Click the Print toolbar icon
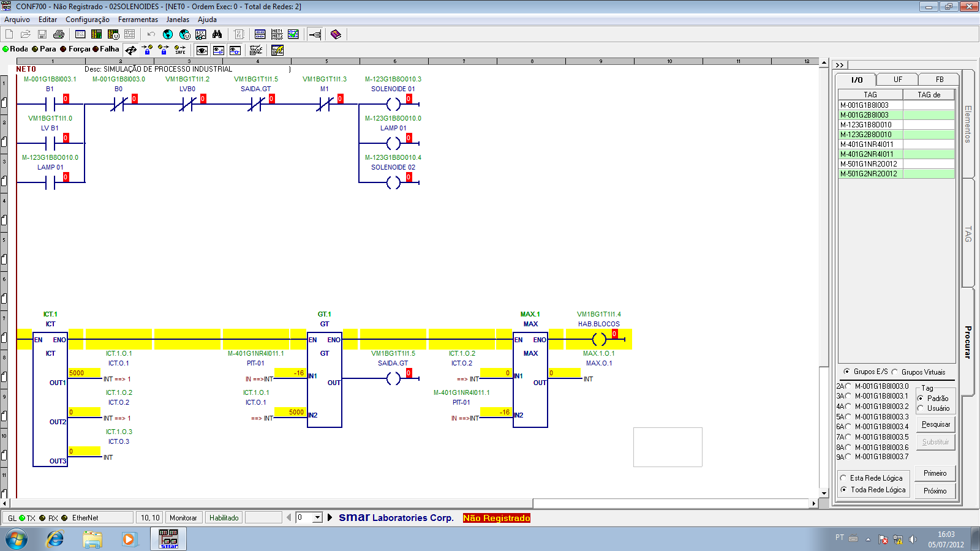Image resolution: width=980 pixels, height=551 pixels. [x=59, y=34]
